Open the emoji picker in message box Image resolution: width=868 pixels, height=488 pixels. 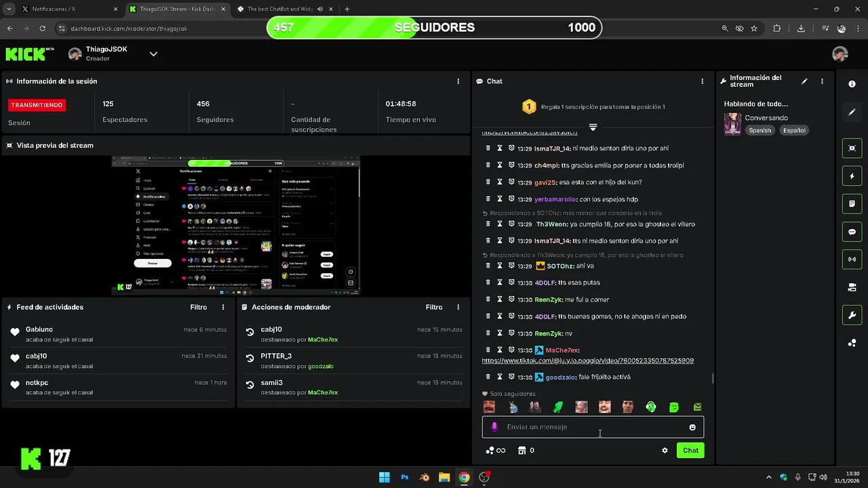[x=692, y=427]
